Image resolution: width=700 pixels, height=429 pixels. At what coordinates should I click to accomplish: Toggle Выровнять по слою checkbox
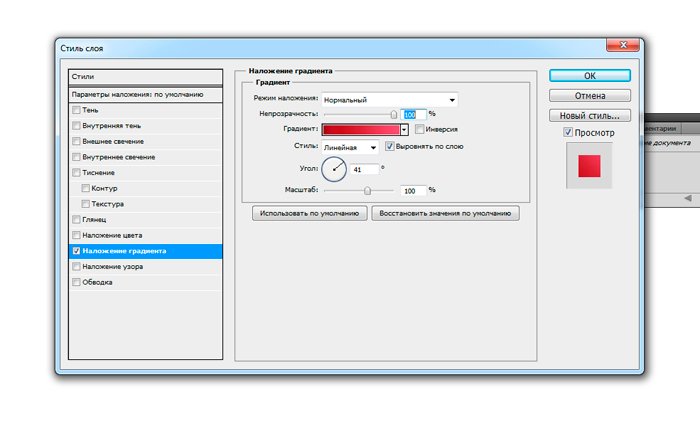(x=390, y=146)
